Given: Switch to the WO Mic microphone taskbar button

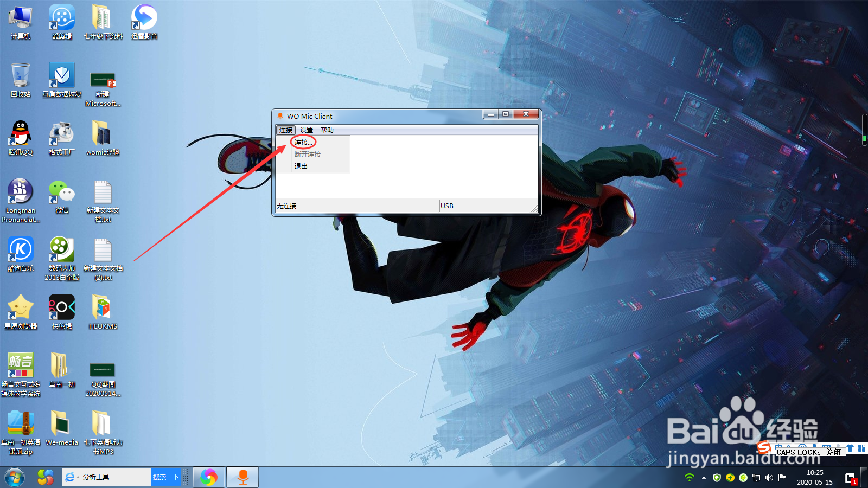Looking at the screenshot, I should [x=242, y=477].
